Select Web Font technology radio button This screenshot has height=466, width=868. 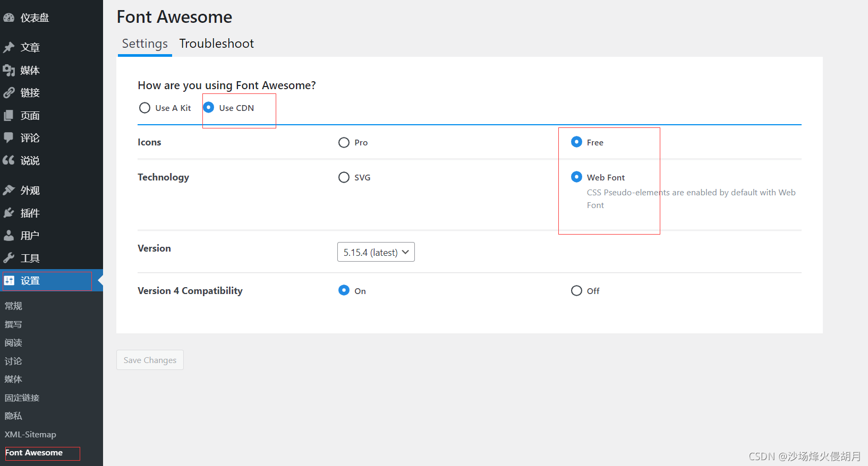point(576,177)
